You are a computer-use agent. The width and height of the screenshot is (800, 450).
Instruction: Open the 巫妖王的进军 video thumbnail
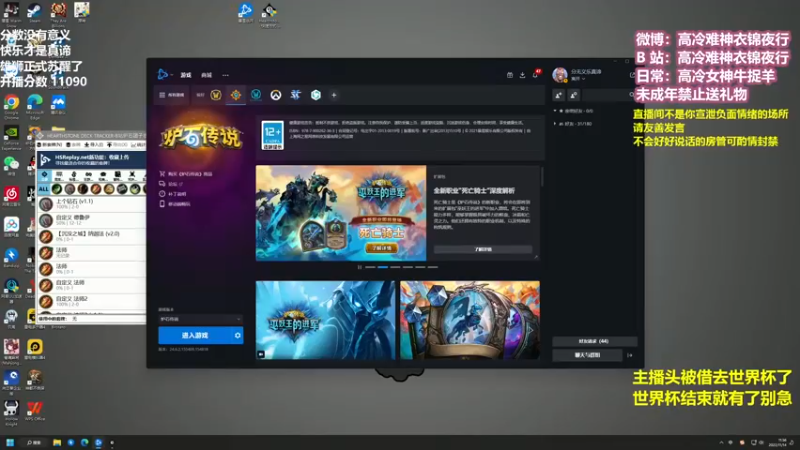[326, 320]
